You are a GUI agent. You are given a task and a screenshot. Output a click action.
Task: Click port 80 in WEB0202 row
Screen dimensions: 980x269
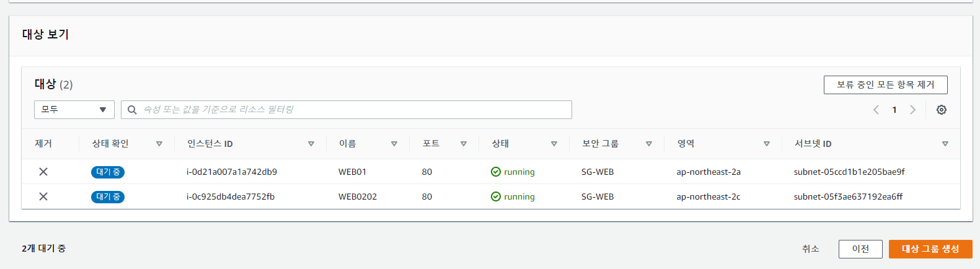(427, 196)
